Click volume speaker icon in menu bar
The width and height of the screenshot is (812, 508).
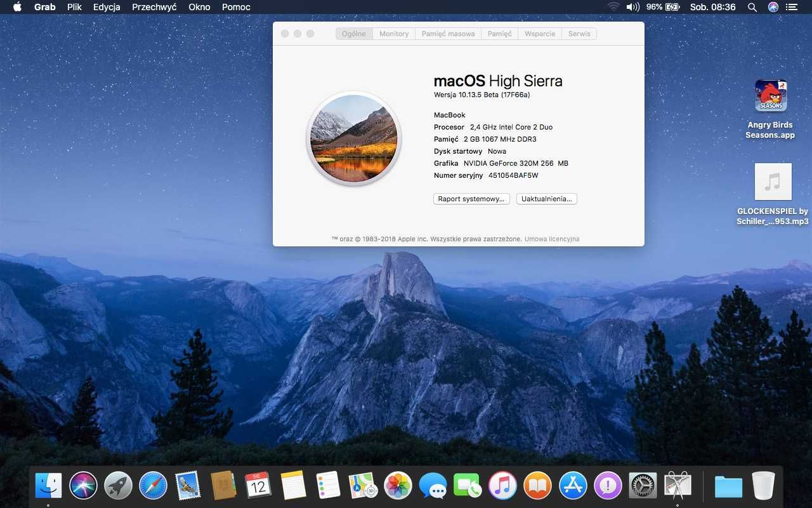coord(632,7)
